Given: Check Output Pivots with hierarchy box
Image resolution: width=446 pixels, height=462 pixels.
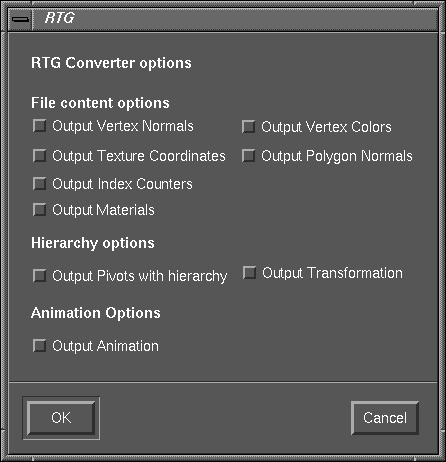Looking at the screenshot, I should tap(40, 276).
